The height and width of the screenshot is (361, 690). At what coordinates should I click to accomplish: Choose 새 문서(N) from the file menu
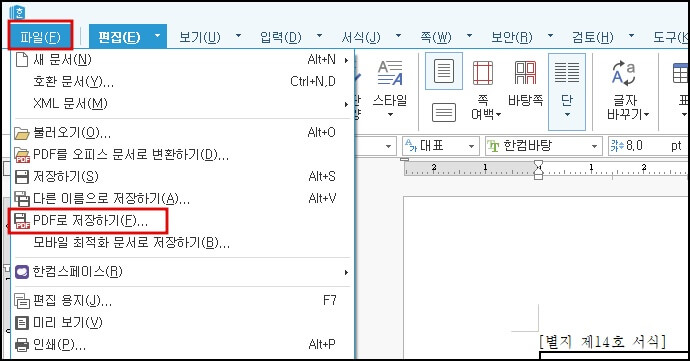(182, 59)
